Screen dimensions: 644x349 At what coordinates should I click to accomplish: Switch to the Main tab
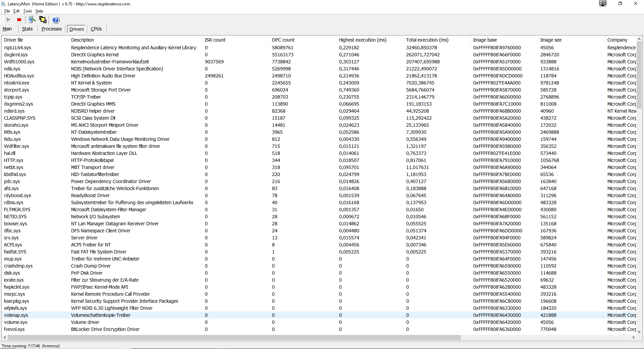tap(7, 29)
